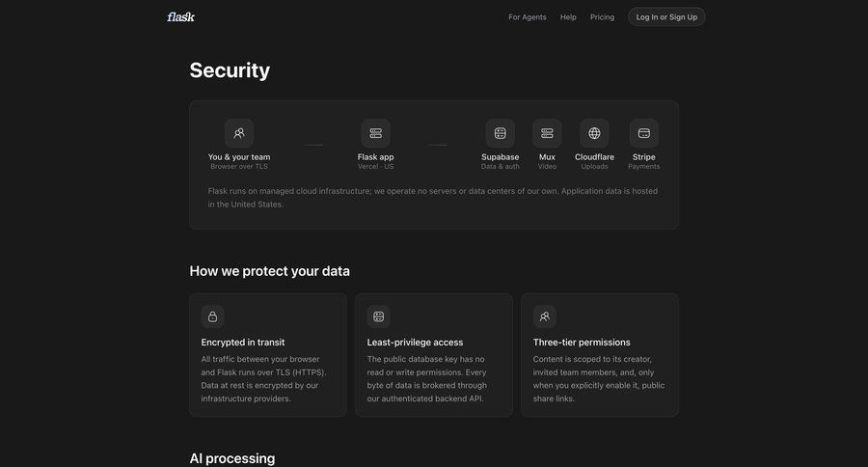
Task: Click the 'Browser over TLS' caption
Action: (x=239, y=167)
